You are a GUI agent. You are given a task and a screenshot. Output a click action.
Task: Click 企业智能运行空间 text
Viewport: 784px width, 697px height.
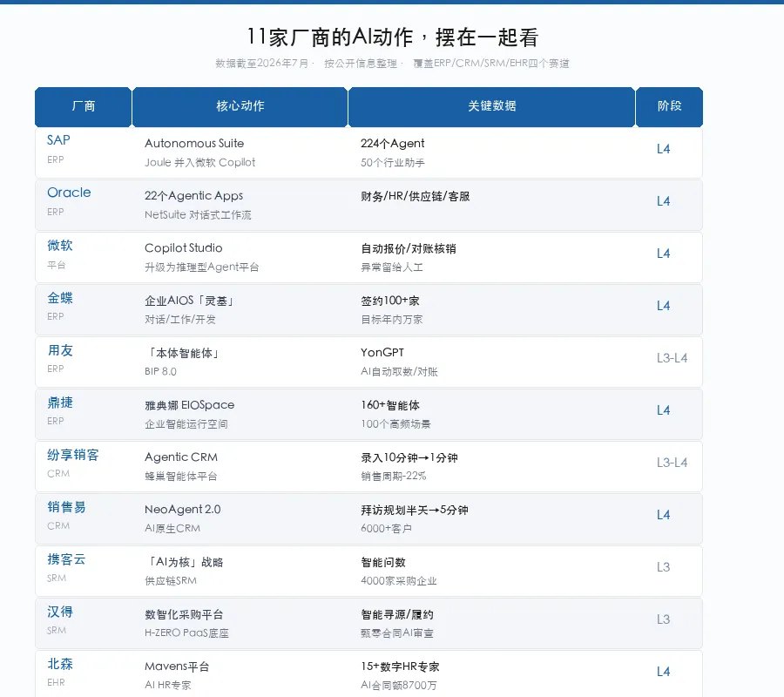186,424
